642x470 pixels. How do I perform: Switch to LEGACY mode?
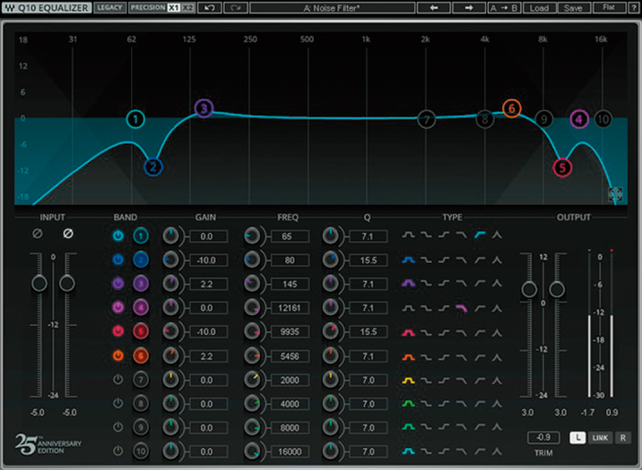click(x=110, y=8)
